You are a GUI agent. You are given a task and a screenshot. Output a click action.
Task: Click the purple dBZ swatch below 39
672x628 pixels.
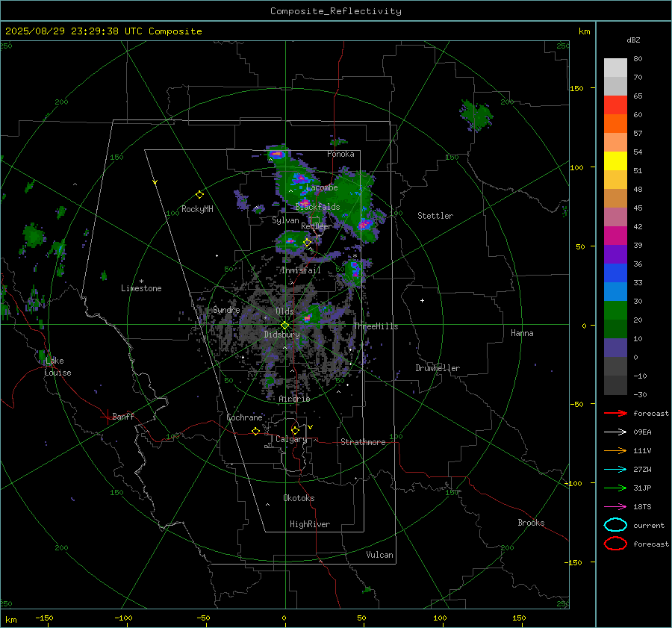[x=615, y=254]
